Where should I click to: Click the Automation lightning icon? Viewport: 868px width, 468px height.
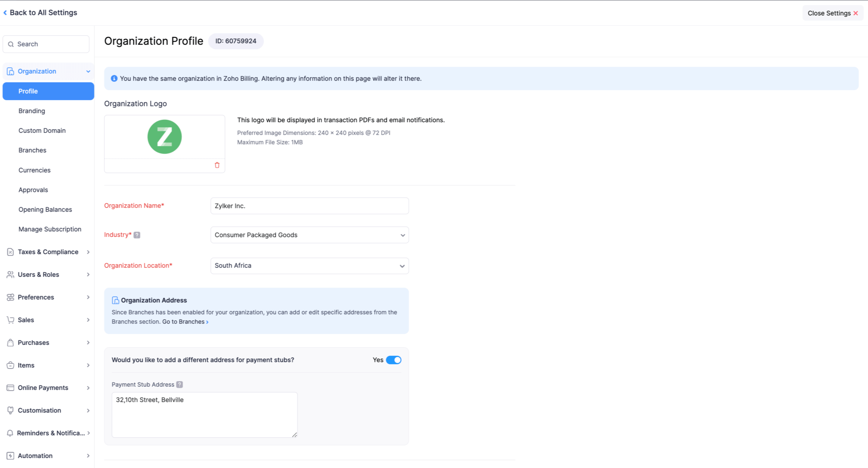[11, 456]
